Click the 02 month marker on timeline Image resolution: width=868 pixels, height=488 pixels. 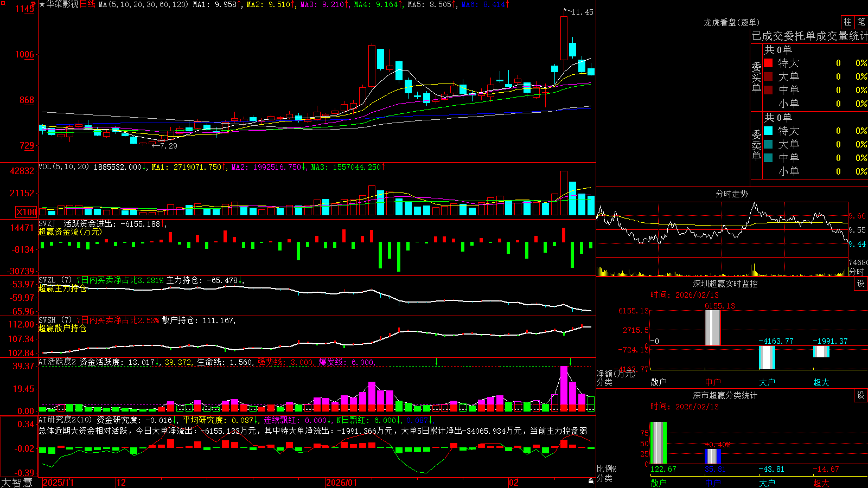click(x=514, y=483)
